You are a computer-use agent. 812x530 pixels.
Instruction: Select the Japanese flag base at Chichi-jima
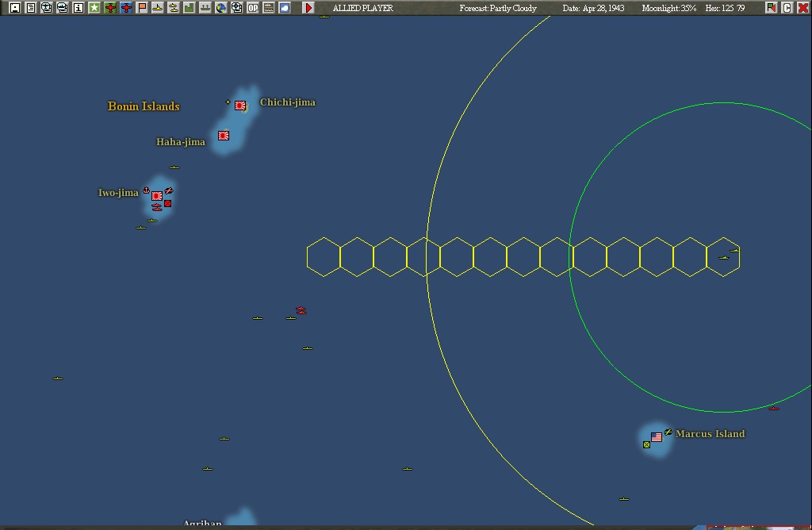click(239, 106)
